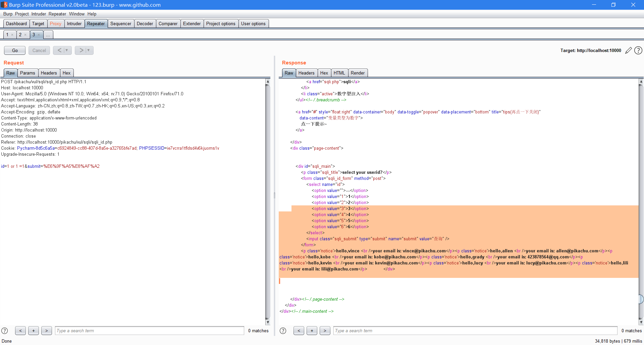The height and width of the screenshot is (345, 644).
Task: Select Repeater tab 2
Action: pos(20,35)
